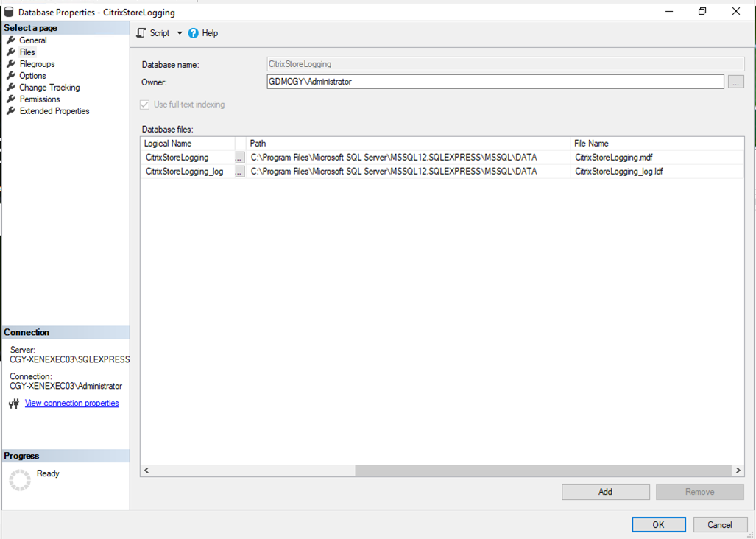Click the Logical Name column header
The width and height of the screenshot is (756, 539).
click(188, 144)
